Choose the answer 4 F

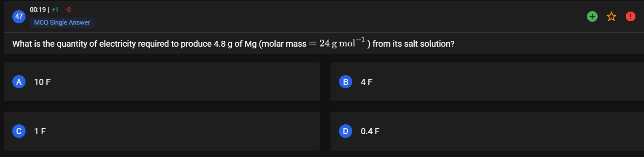click(367, 82)
